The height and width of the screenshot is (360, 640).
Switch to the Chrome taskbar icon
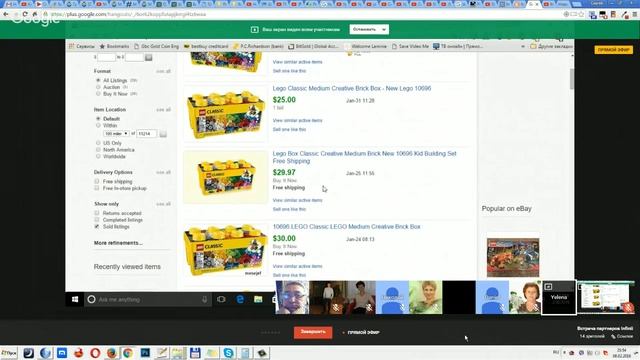click(128, 353)
